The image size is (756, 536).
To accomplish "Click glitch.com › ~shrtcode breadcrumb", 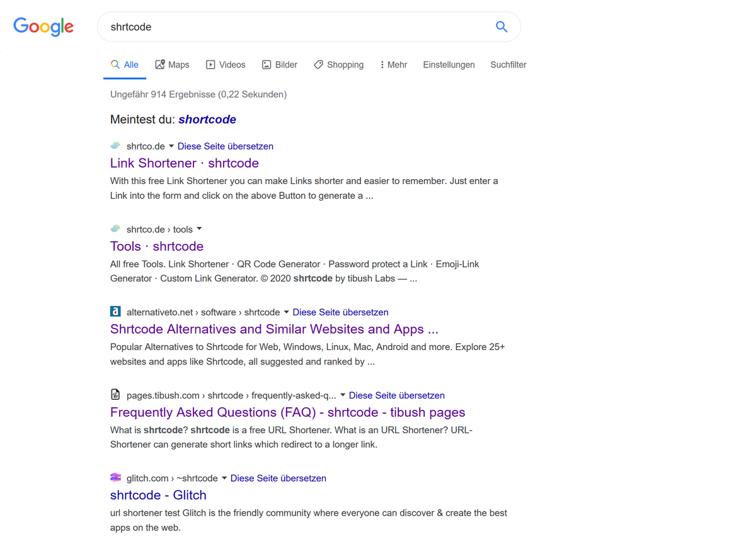I will pyautogui.click(x=172, y=478).
